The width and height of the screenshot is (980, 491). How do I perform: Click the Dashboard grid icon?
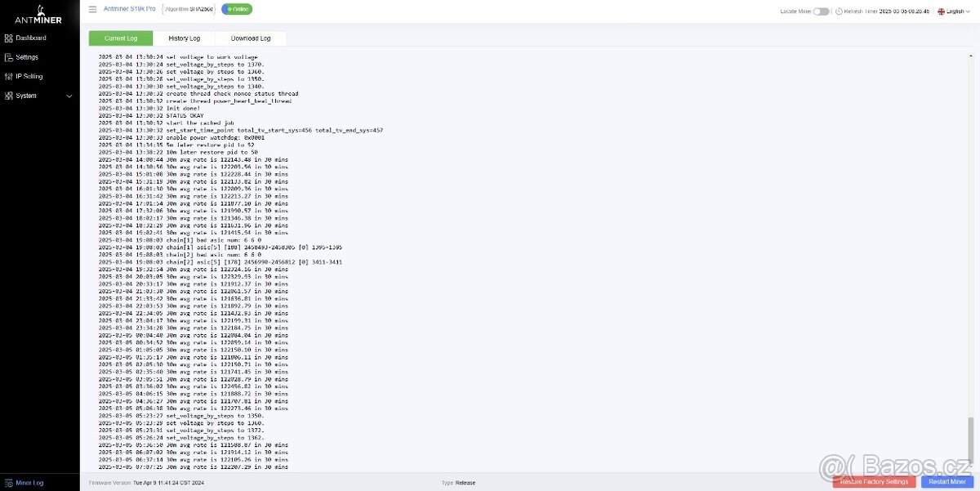[x=9, y=38]
